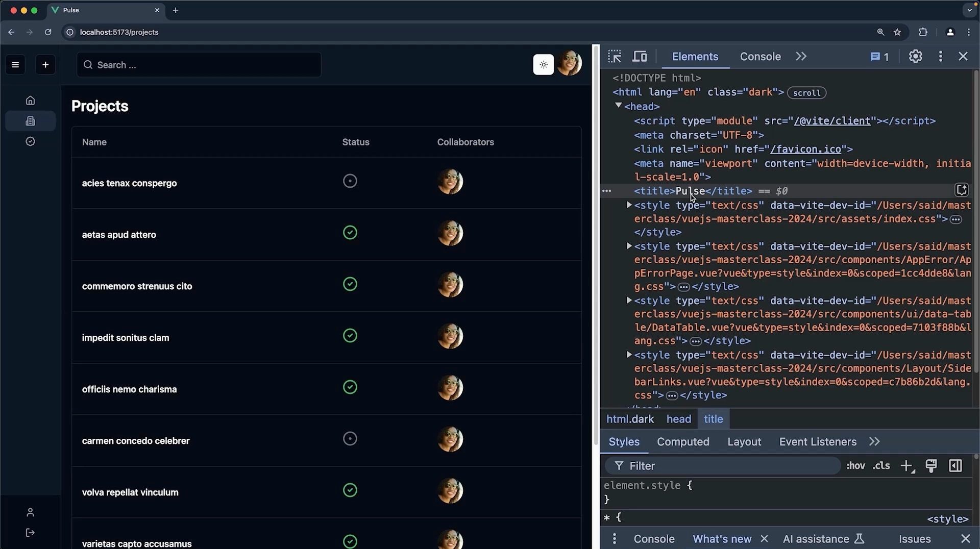Select the inspect element picker tool
980x549 pixels.
click(615, 56)
